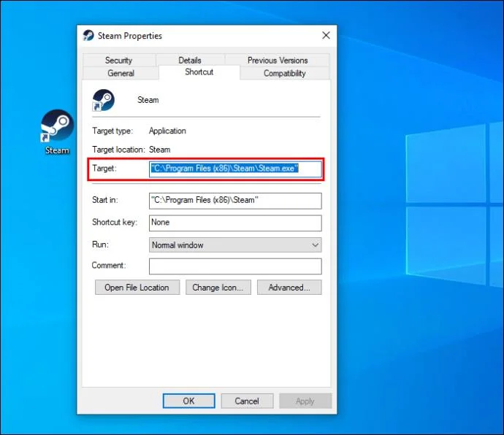Viewport: 504px width, 435px height.
Task: Click into the Target path field
Action: (x=235, y=169)
